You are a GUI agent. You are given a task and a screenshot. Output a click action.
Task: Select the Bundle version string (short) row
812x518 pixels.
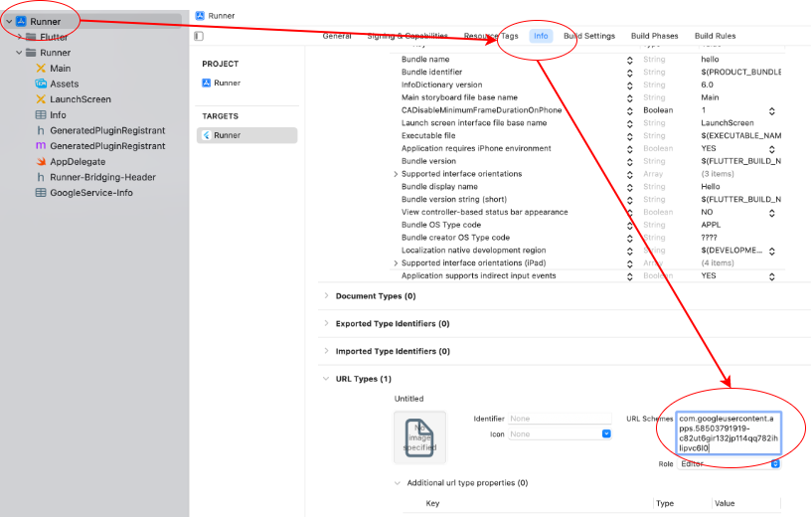coord(588,200)
